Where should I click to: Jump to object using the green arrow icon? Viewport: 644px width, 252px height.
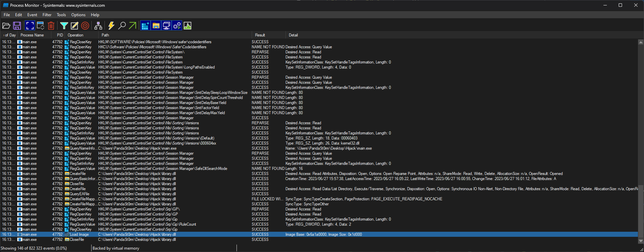132,26
